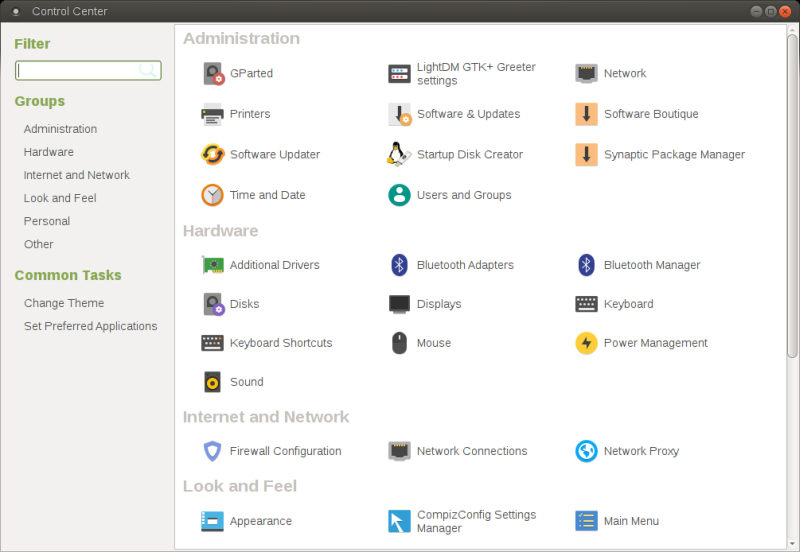Jump to Hardware group in sidebar
This screenshot has height=552, width=800.
pyautogui.click(x=49, y=152)
